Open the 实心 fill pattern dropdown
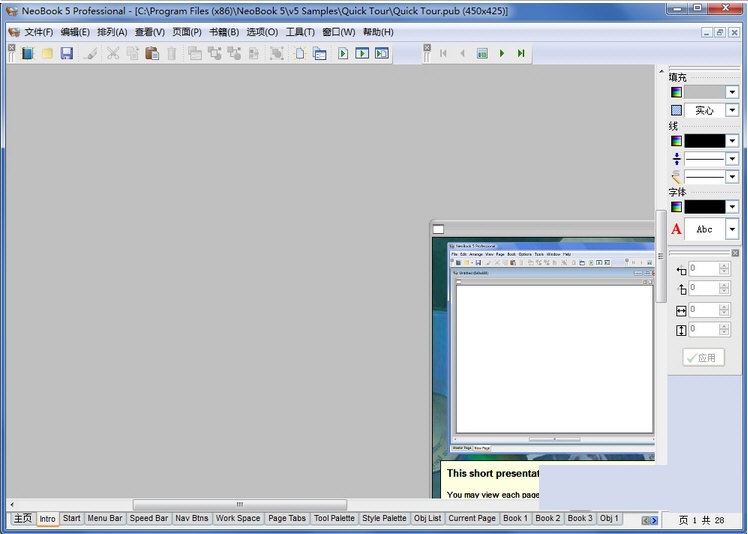Screen dimensions: 748x534 pyautogui.click(x=732, y=110)
